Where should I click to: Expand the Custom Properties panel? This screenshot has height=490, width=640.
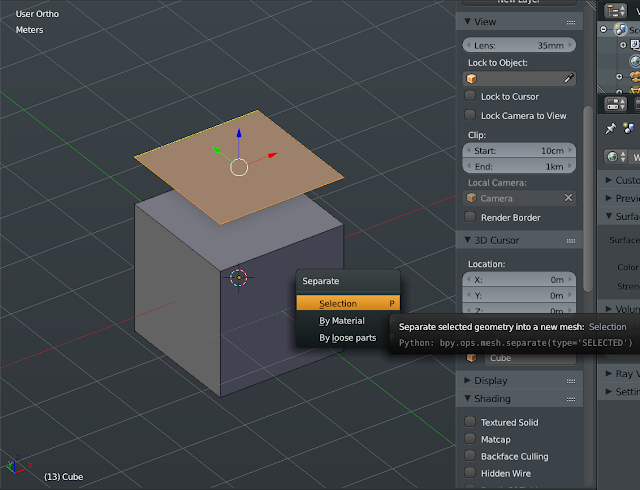(x=609, y=180)
